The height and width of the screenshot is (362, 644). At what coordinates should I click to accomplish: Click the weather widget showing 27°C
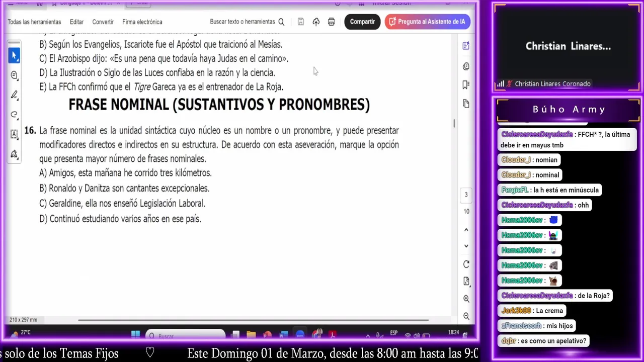pyautogui.click(x=20, y=333)
